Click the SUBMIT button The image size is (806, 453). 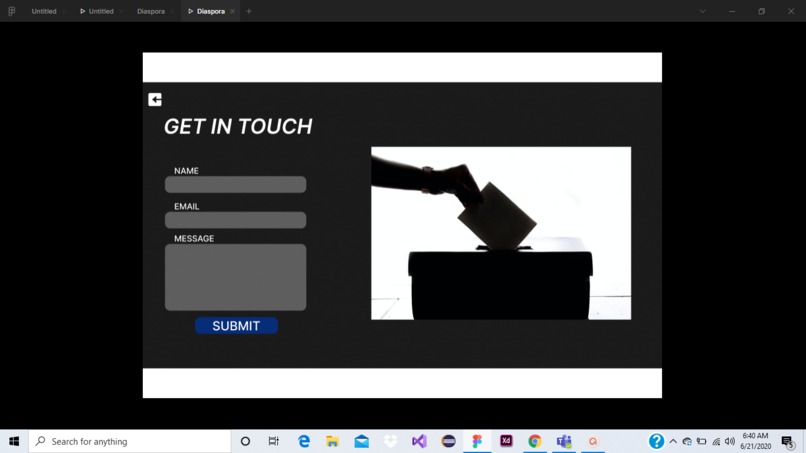tap(236, 325)
